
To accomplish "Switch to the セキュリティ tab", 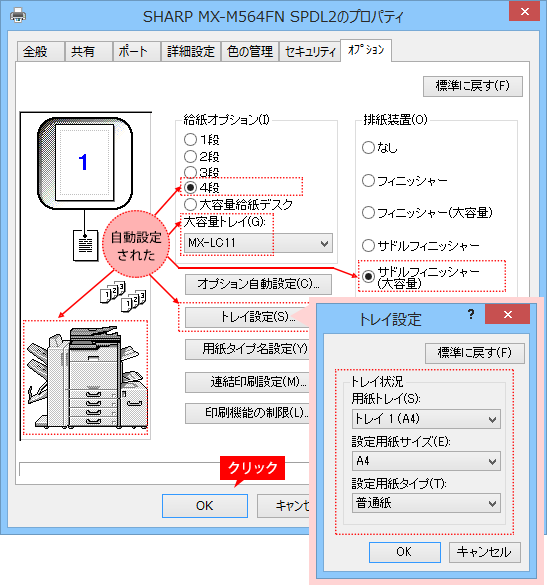I will (x=310, y=51).
